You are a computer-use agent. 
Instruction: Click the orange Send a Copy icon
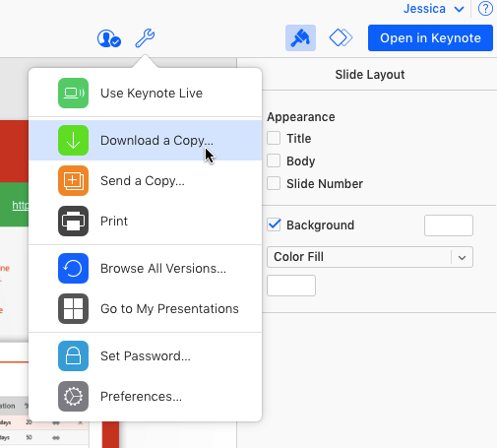pyautogui.click(x=73, y=180)
